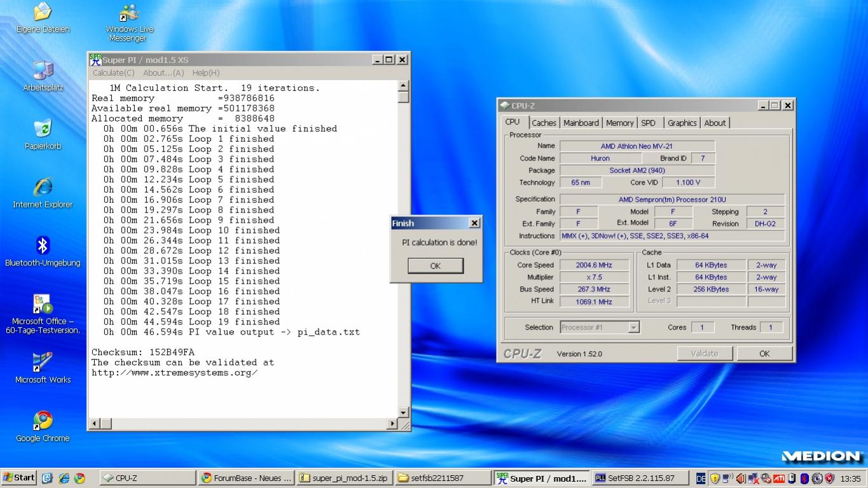Click Super PI horizontal scrollbar left arrow
Image resolution: width=868 pixels, height=488 pixels.
click(94, 423)
